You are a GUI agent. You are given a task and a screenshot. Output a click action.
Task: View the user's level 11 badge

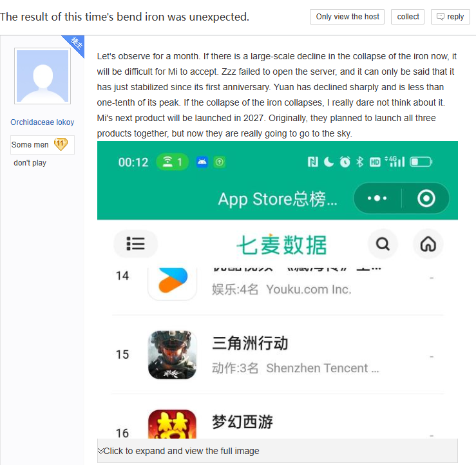(61, 144)
